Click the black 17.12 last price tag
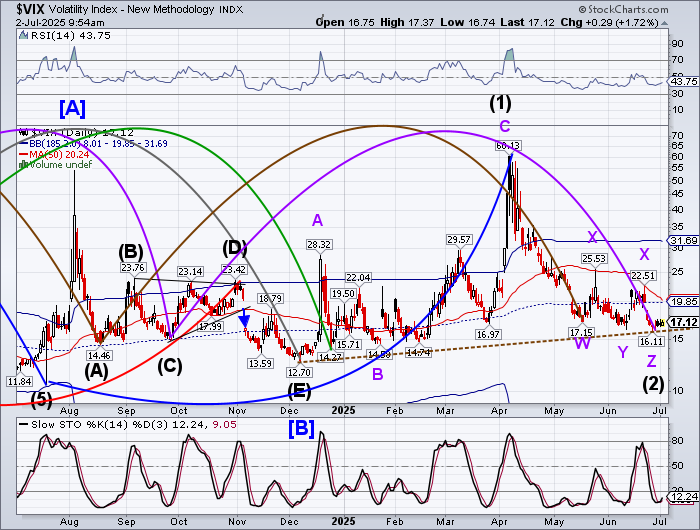Viewport: 700px width, 530px height. [682, 322]
